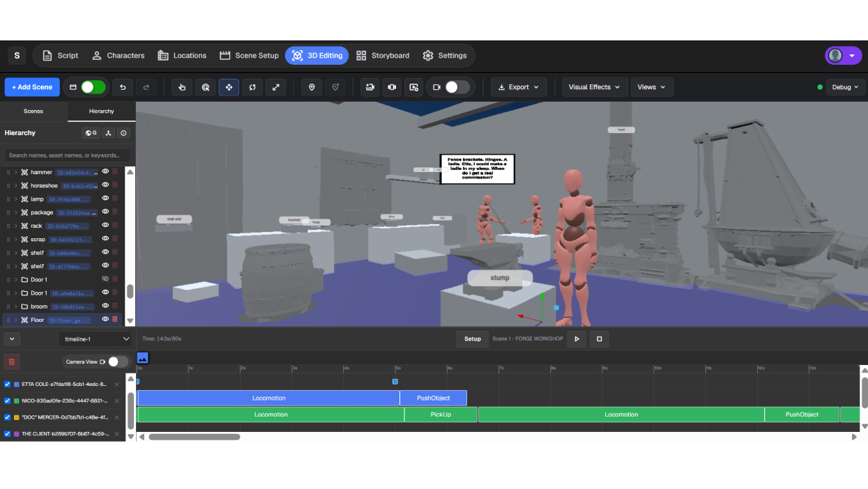Switch to the Scenes panel tab

33,111
